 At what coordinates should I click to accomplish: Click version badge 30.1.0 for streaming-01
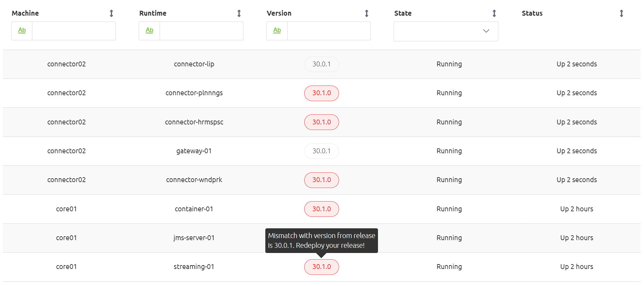click(322, 267)
